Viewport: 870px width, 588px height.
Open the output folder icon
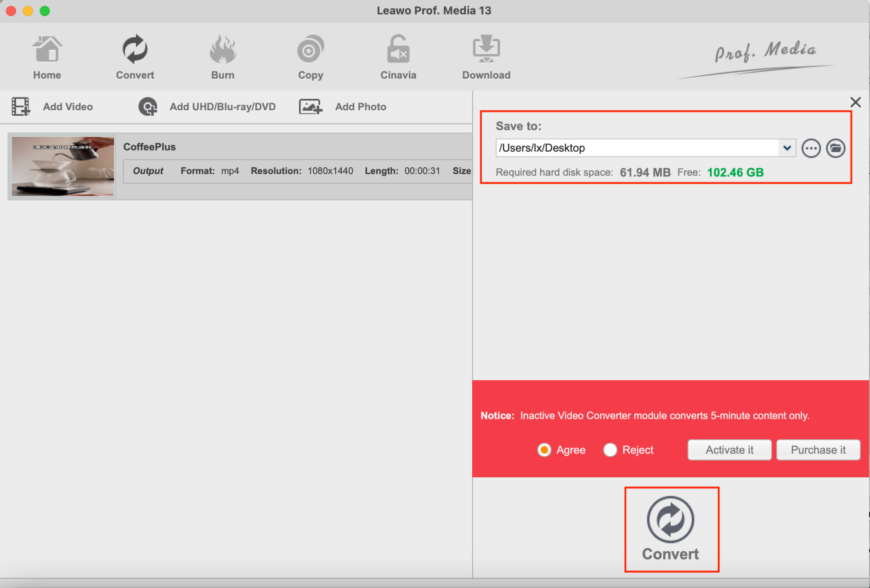tap(836, 148)
